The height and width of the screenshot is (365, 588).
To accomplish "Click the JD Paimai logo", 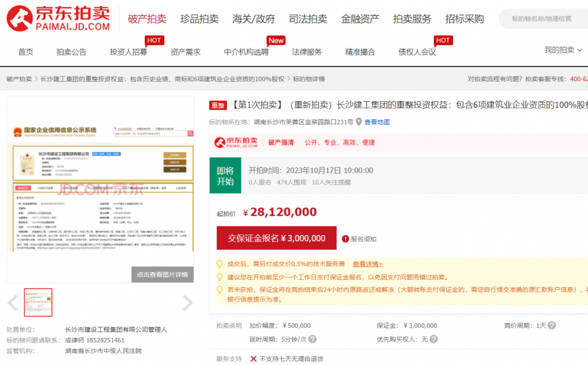I will (58, 18).
